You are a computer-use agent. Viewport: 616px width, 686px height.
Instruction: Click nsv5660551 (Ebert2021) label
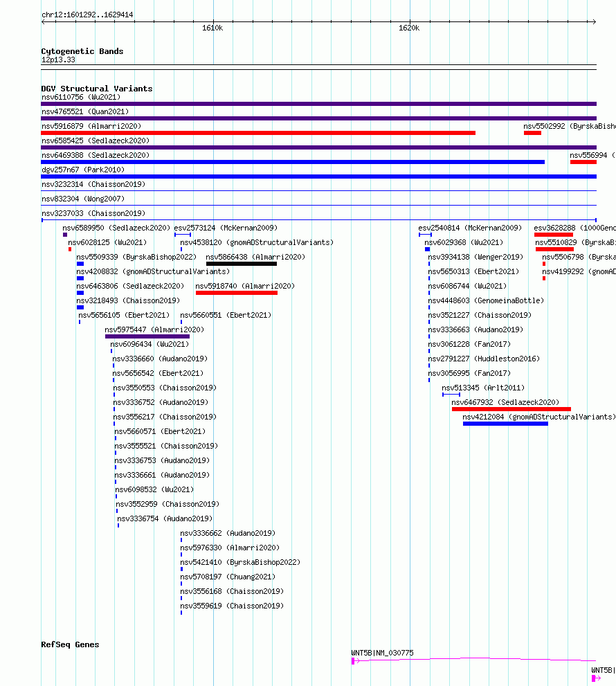tap(226, 315)
